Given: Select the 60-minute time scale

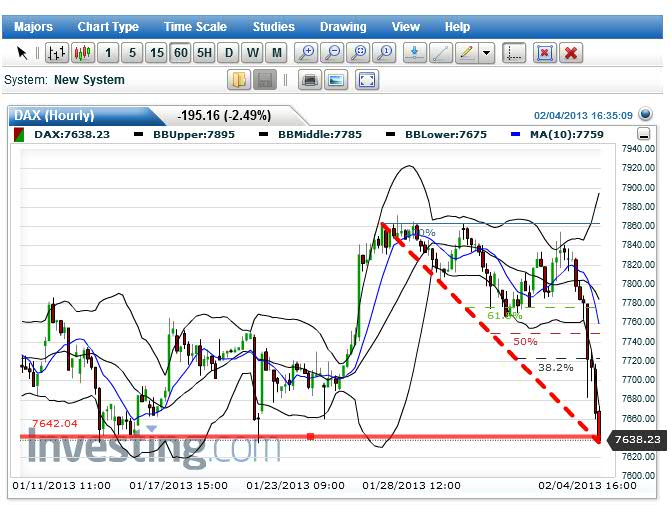Looking at the screenshot, I should coord(181,53).
